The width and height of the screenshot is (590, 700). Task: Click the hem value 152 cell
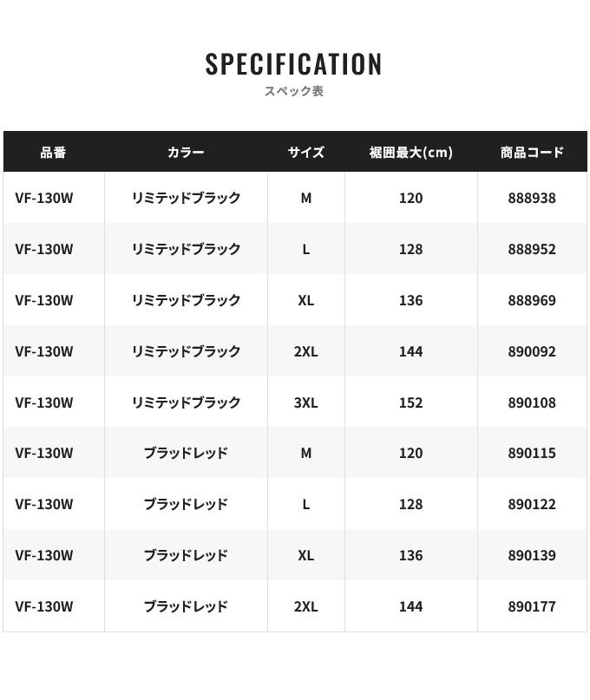(x=411, y=402)
